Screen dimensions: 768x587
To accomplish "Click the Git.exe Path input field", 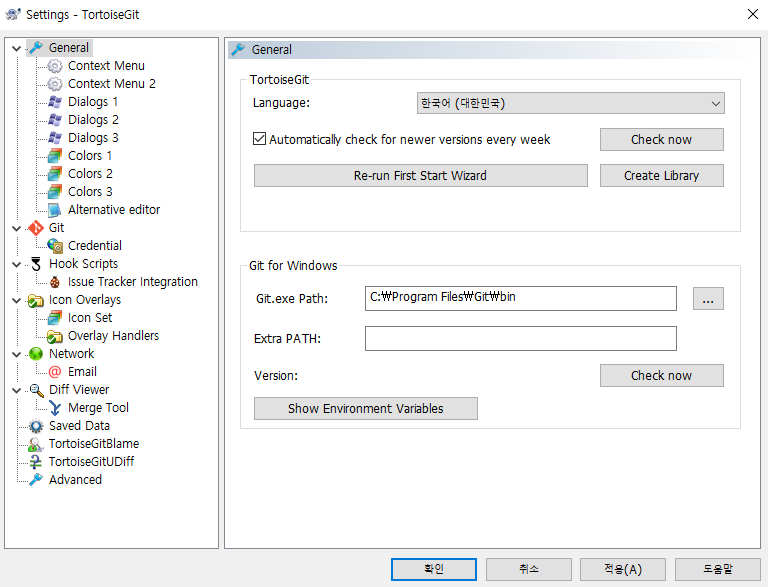I will pyautogui.click(x=521, y=298).
